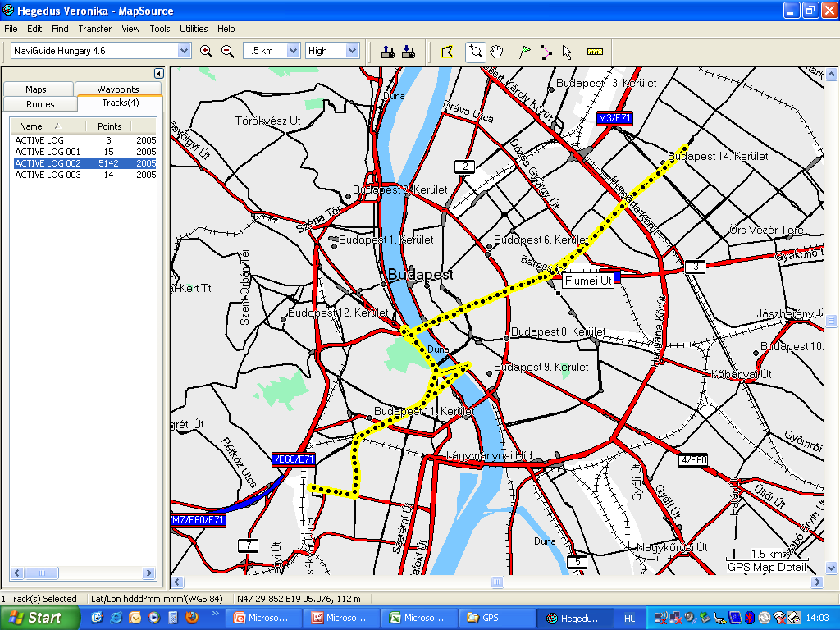Image resolution: width=840 pixels, height=630 pixels.
Task: Click map scroll down arrow
Action: pos(832,568)
